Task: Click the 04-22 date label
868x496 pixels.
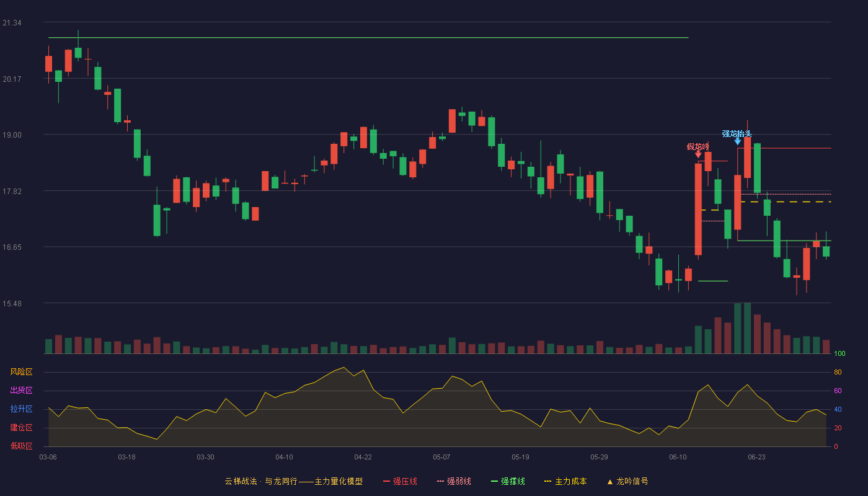Action: 363,457
